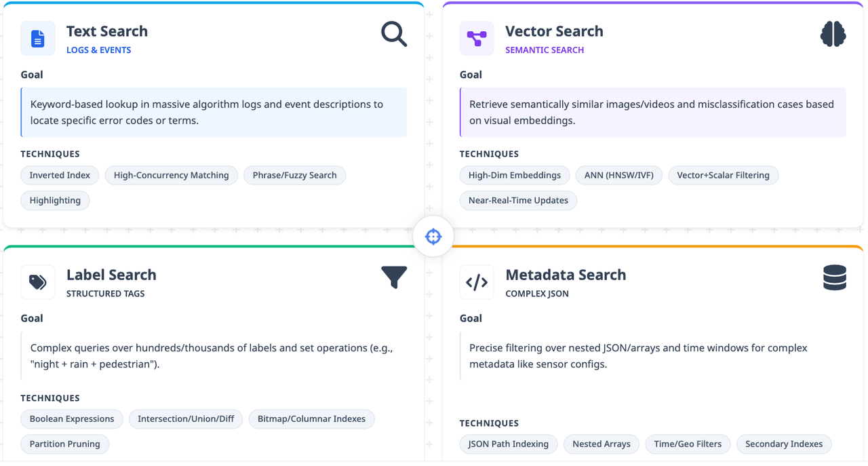Click the Text Search goal description box
This screenshot has width=868, height=466.
click(214, 113)
